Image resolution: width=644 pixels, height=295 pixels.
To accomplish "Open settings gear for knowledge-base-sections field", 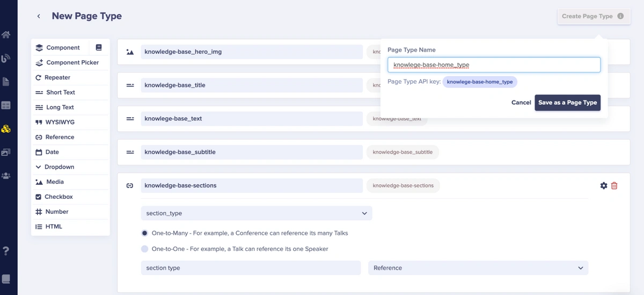I will (604, 186).
